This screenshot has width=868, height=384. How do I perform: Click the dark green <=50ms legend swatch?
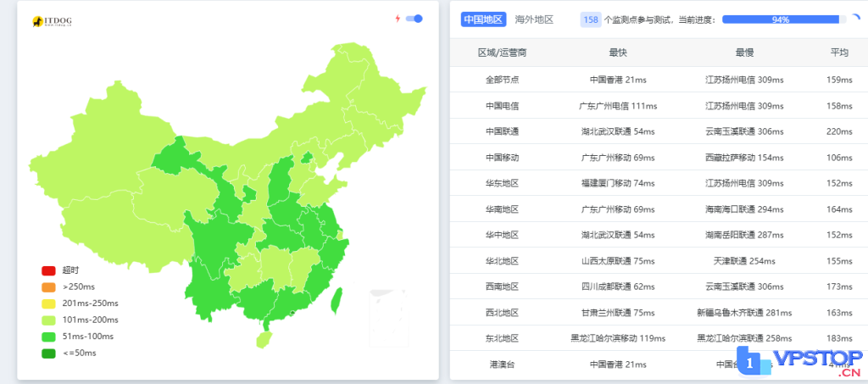[x=48, y=353]
